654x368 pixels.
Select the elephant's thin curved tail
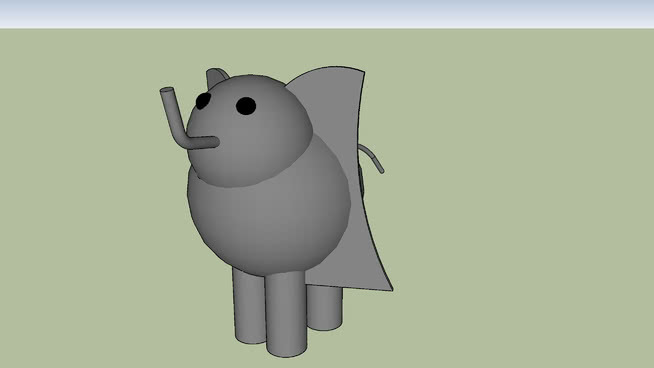pyautogui.click(x=372, y=158)
